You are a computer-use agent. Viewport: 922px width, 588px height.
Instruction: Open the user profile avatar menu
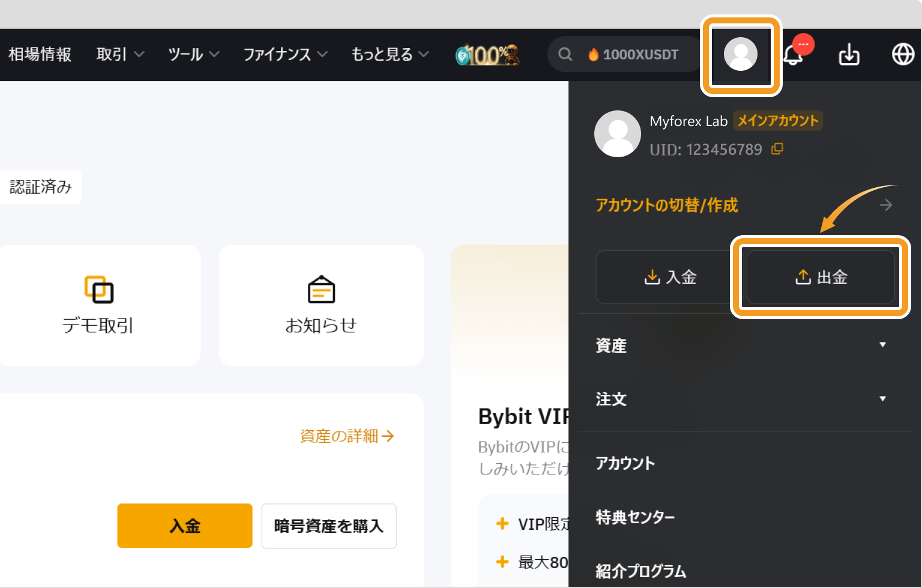741,54
